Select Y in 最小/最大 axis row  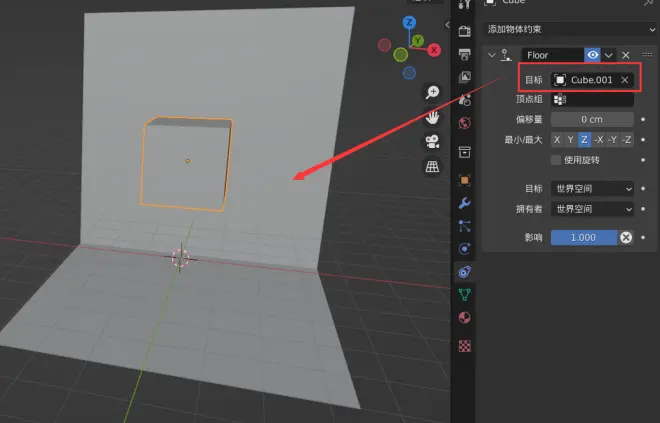pyautogui.click(x=570, y=140)
